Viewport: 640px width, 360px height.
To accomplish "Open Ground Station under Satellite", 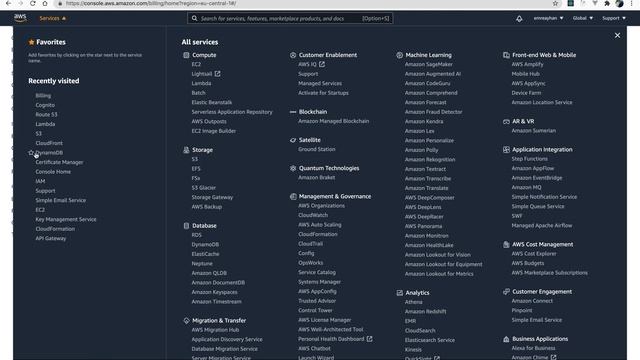I will [x=317, y=149].
